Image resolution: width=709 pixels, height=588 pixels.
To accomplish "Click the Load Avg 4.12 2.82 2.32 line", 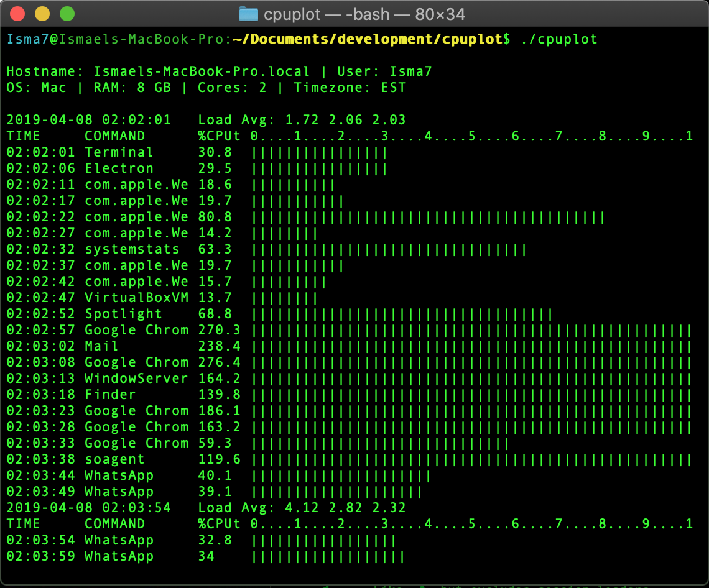I will 302,508.
